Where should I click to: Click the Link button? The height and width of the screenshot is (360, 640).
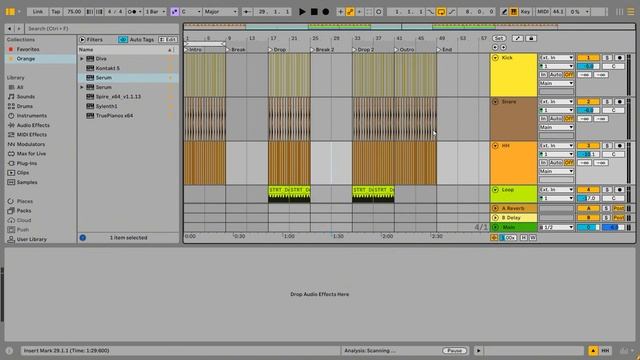(38, 12)
